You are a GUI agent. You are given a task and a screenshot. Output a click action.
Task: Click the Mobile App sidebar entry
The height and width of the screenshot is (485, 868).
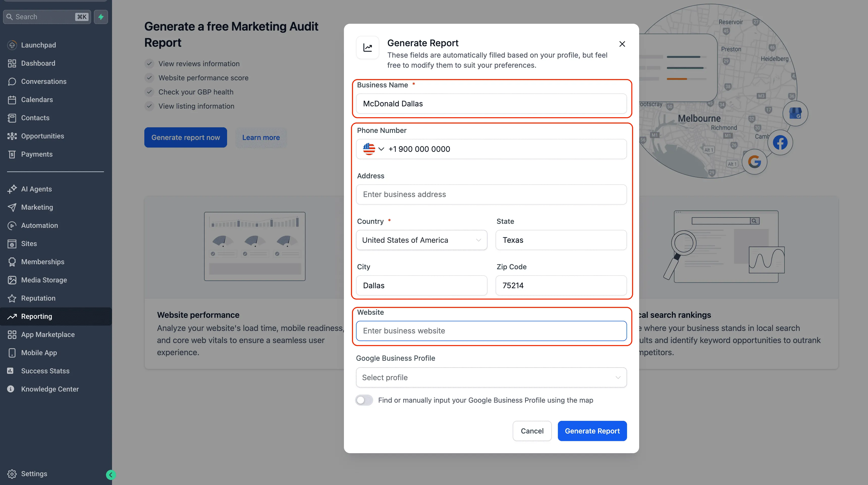(39, 353)
